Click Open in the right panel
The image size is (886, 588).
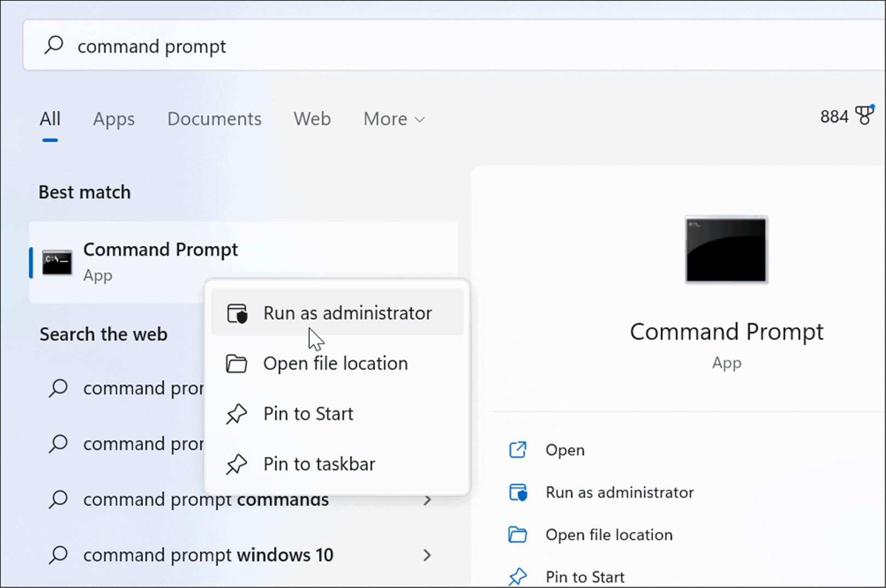coord(565,449)
